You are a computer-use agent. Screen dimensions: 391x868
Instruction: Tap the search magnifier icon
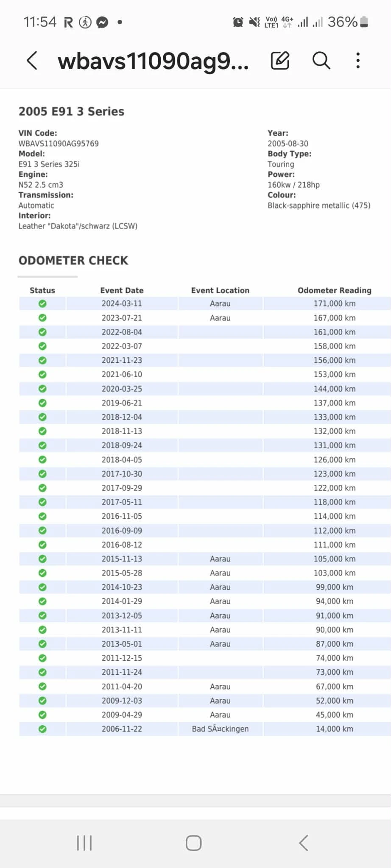[x=321, y=61]
